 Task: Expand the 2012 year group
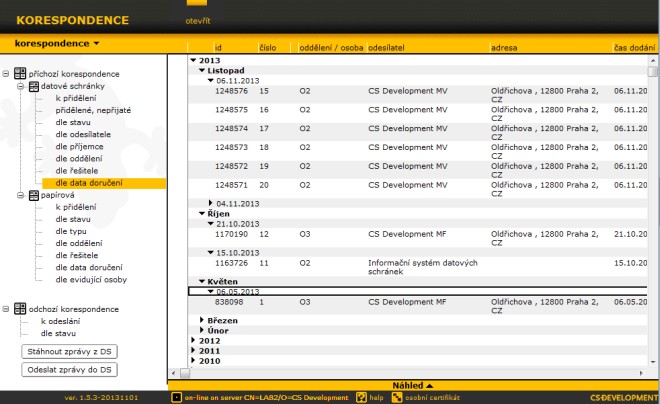pyautogui.click(x=194, y=341)
